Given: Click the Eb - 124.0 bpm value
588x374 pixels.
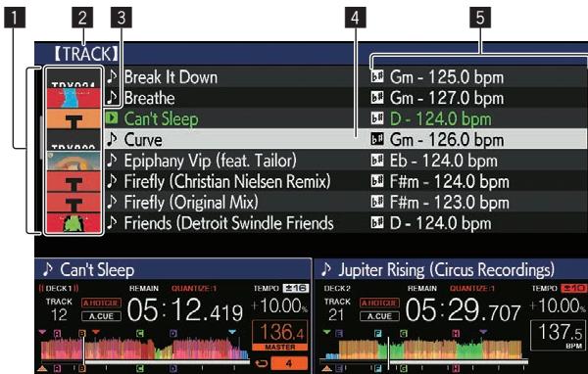Looking at the screenshot, I should click(x=443, y=161).
